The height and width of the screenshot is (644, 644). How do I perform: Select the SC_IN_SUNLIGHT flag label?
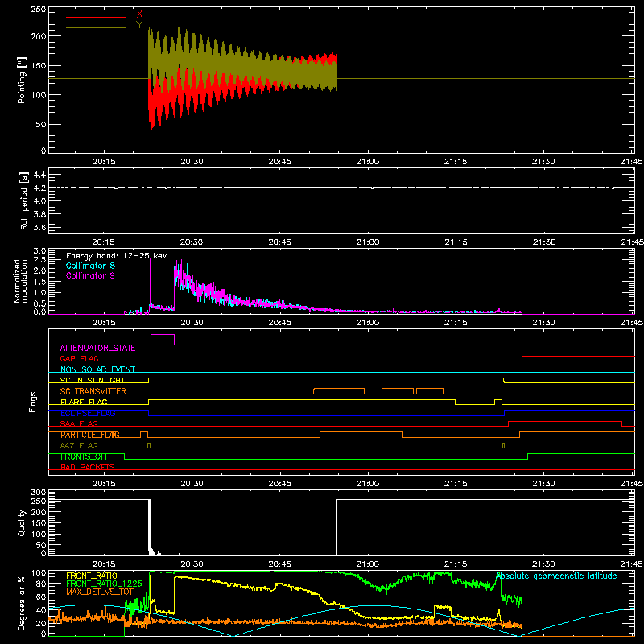click(x=93, y=380)
